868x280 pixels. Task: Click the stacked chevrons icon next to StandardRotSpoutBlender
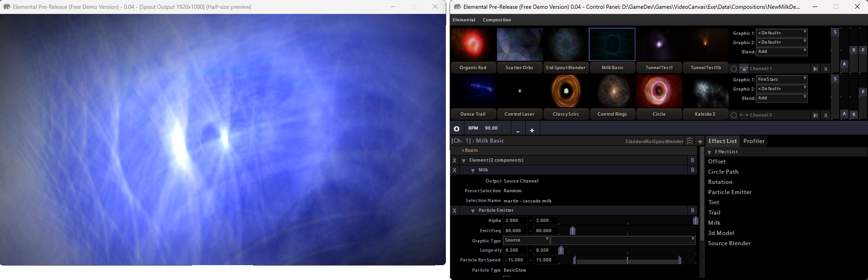(690, 141)
